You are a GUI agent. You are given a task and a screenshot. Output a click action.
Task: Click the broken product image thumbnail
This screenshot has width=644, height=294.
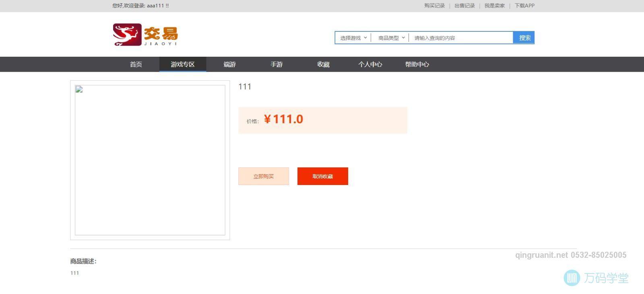pos(150,160)
